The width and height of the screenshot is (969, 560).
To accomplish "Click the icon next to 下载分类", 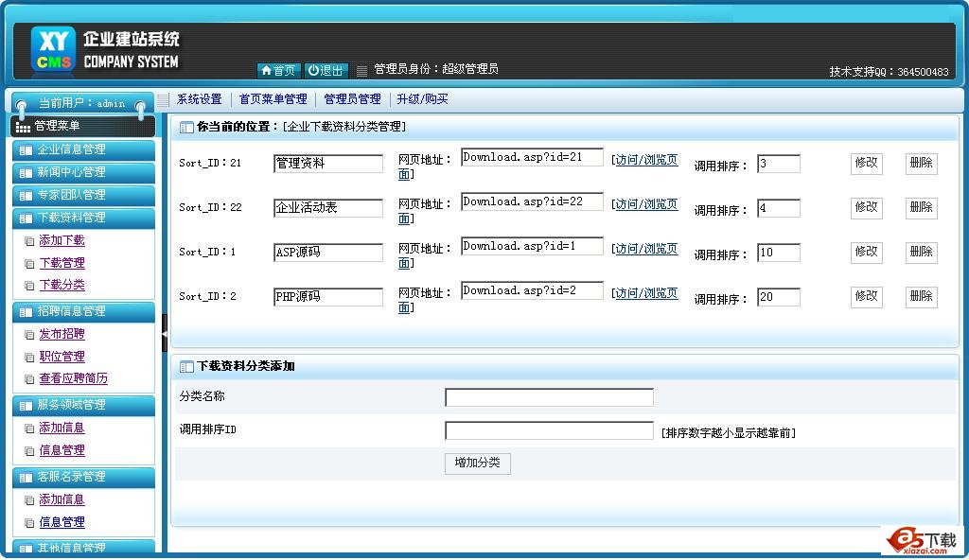I will click(29, 286).
